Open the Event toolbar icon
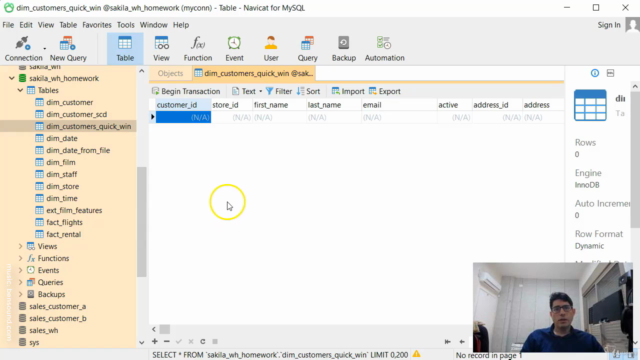The image size is (640, 360). point(234,48)
